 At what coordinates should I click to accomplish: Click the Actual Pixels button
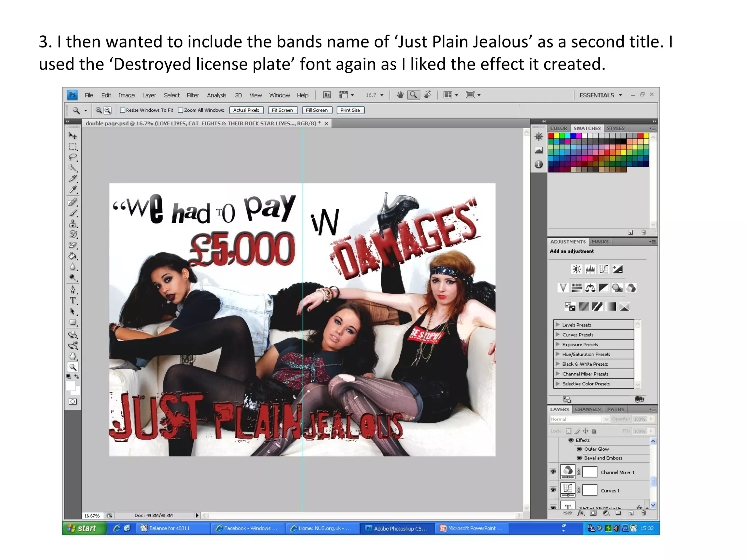click(x=246, y=110)
